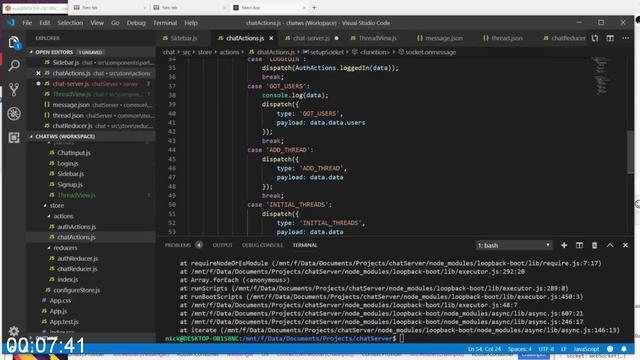The height and width of the screenshot is (360, 640).
Task: Select the Terminal panel tab
Action: click(305, 245)
